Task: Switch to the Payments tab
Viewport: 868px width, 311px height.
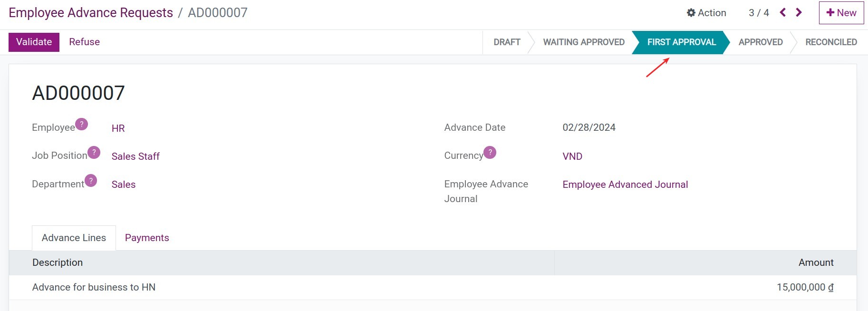Action: (147, 238)
